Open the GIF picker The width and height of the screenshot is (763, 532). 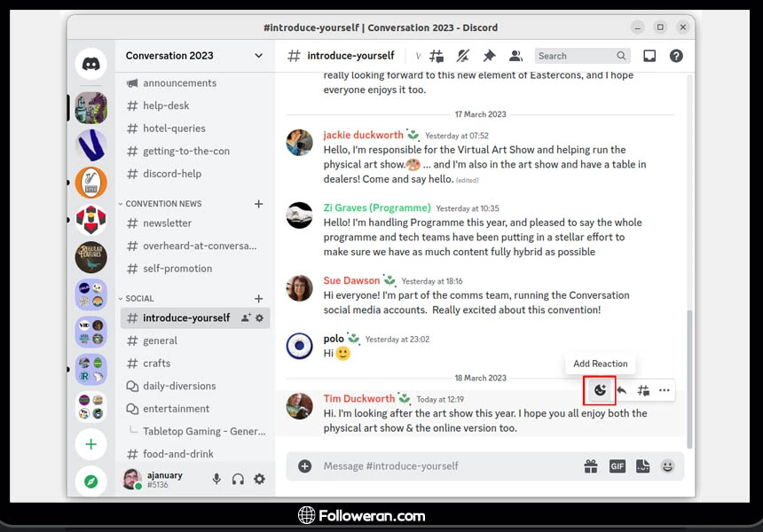617,466
